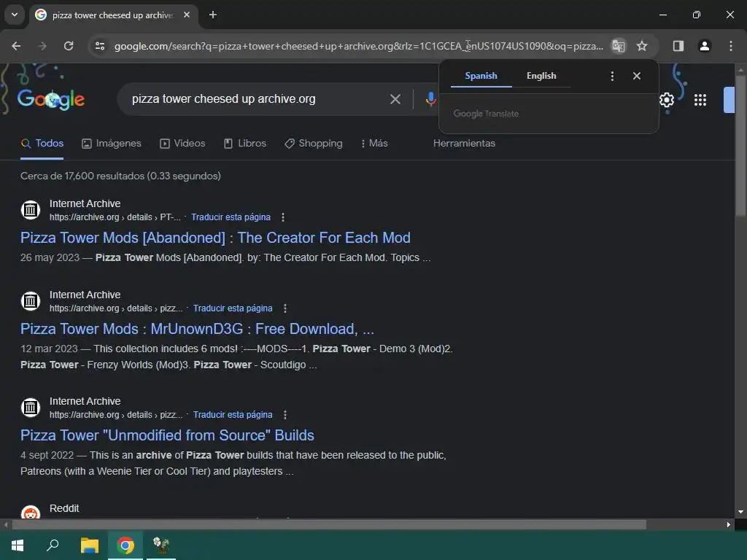Open the Windows Start menu
Image resolution: width=747 pixels, height=560 pixels.
[18, 545]
